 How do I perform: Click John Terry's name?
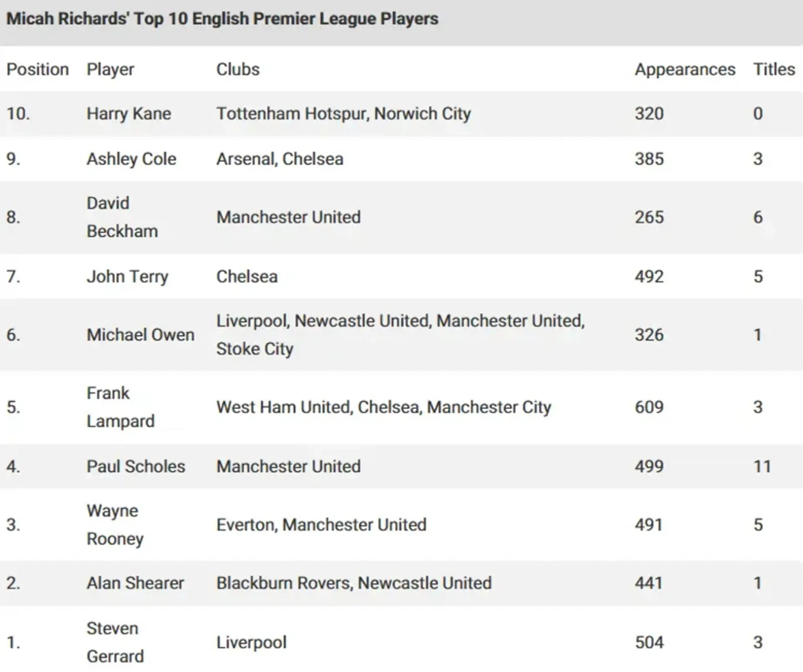(127, 277)
